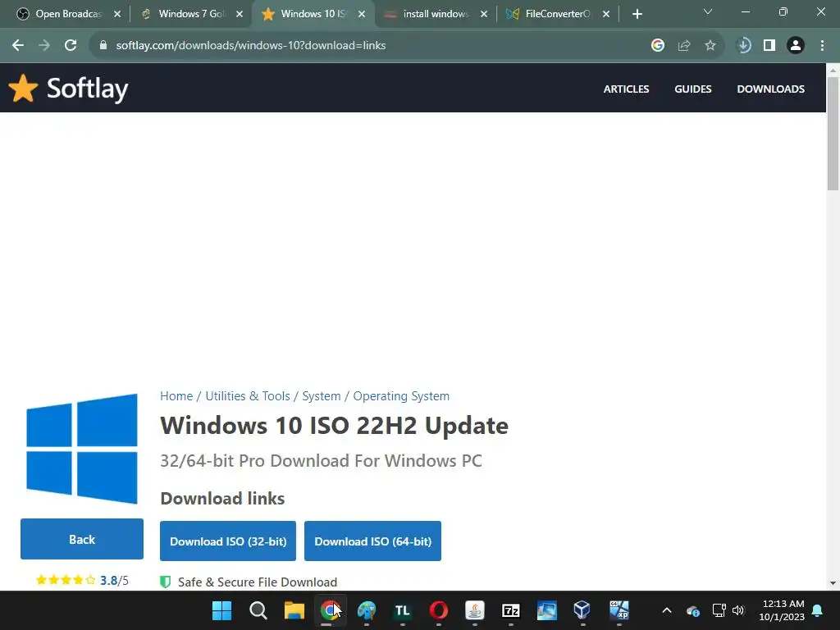Click the page vertical scrollbar thumb
The height and width of the screenshot is (630, 840).
(x=833, y=134)
